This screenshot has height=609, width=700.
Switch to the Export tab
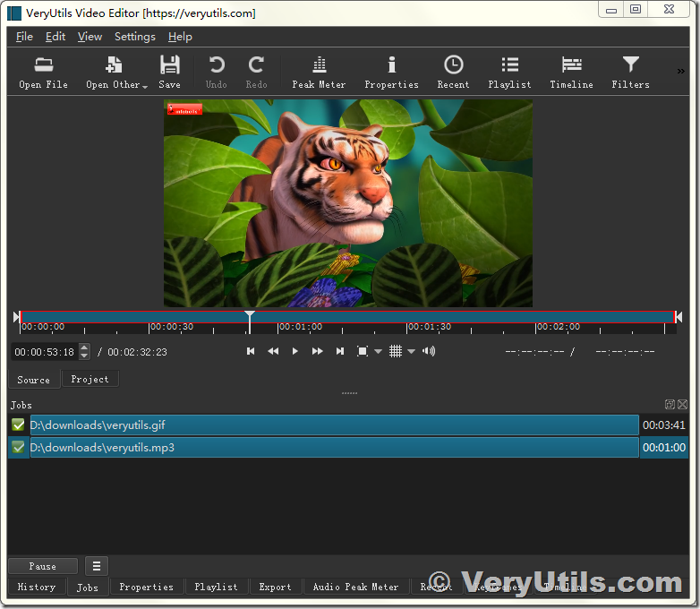tap(275, 587)
